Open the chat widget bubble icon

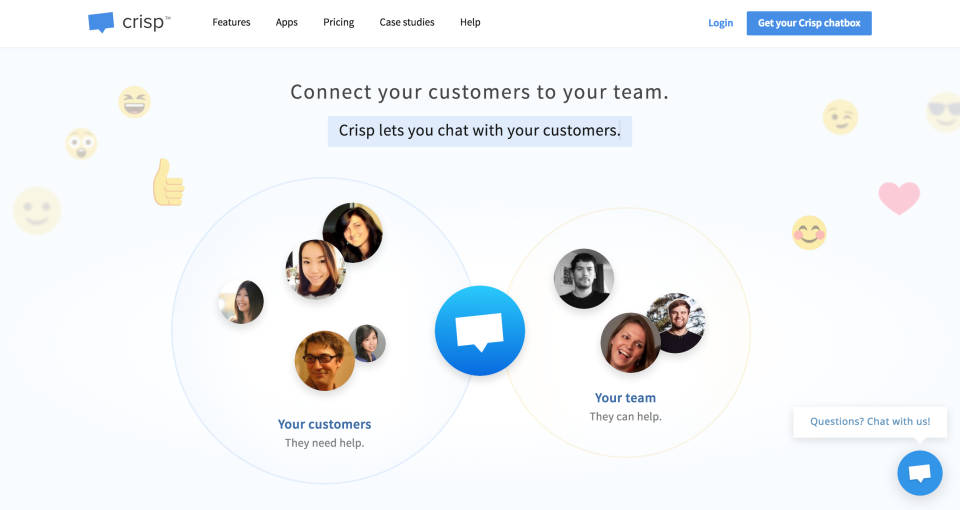[x=920, y=473]
